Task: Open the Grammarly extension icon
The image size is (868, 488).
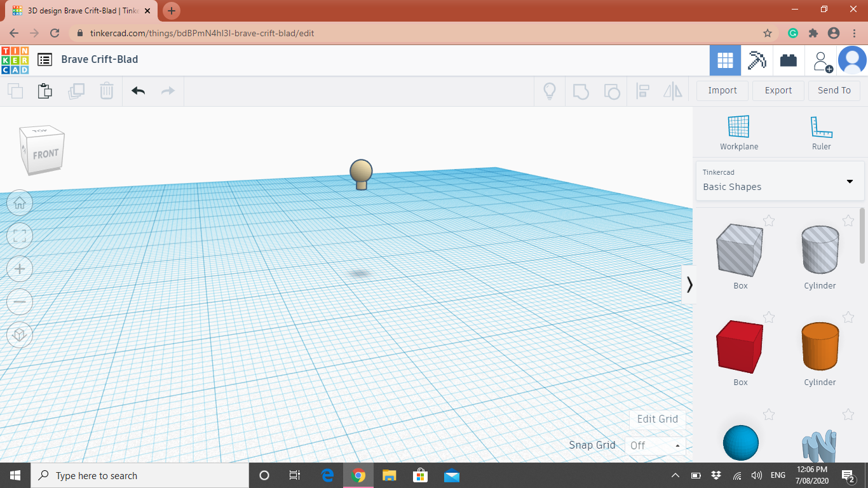Action: click(x=793, y=33)
